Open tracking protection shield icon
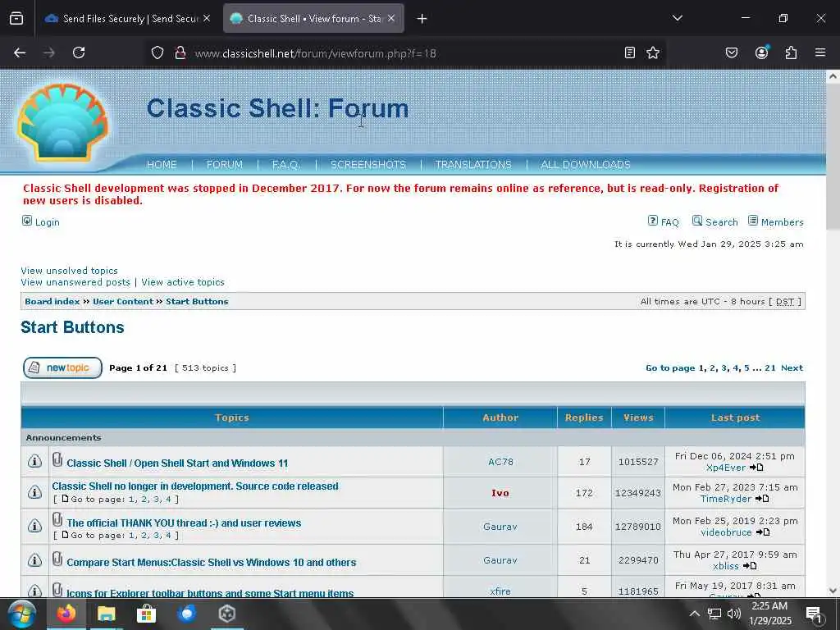 pos(157,52)
